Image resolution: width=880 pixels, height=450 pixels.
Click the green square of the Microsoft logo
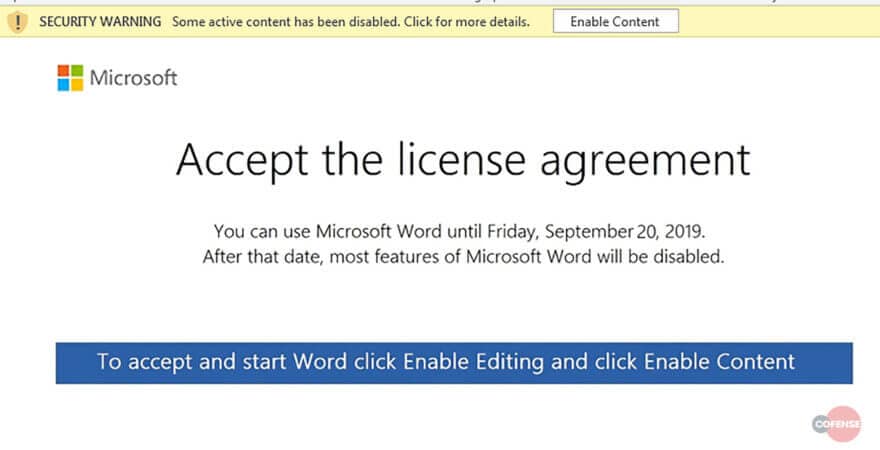[76, 70]
